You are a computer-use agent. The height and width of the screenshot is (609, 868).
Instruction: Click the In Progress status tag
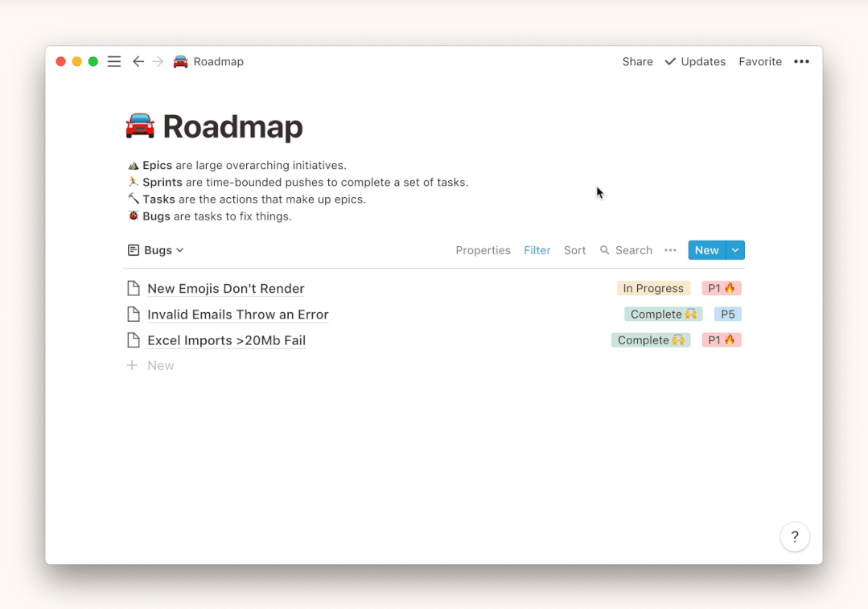point(653,289)
